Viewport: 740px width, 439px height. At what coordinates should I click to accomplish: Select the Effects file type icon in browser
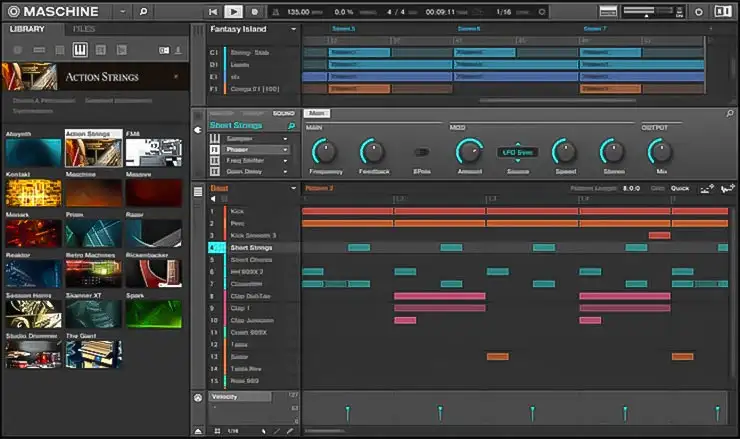coord(101,50)
